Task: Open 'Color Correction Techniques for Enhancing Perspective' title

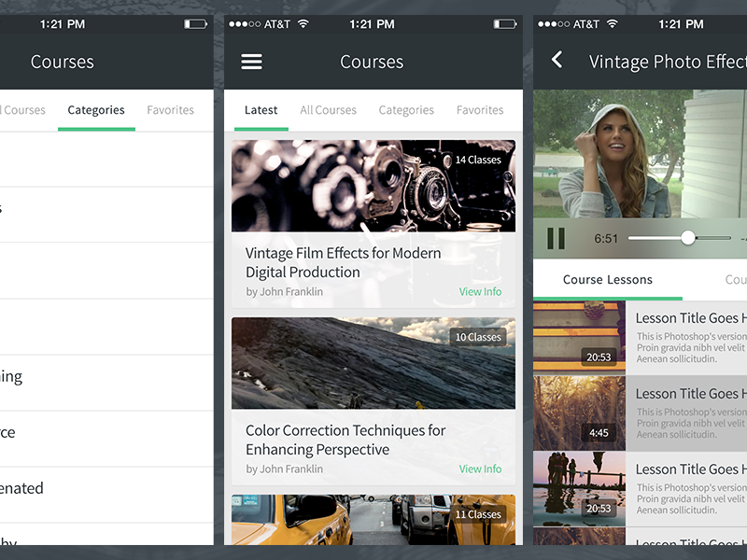Action: point(345,440)
